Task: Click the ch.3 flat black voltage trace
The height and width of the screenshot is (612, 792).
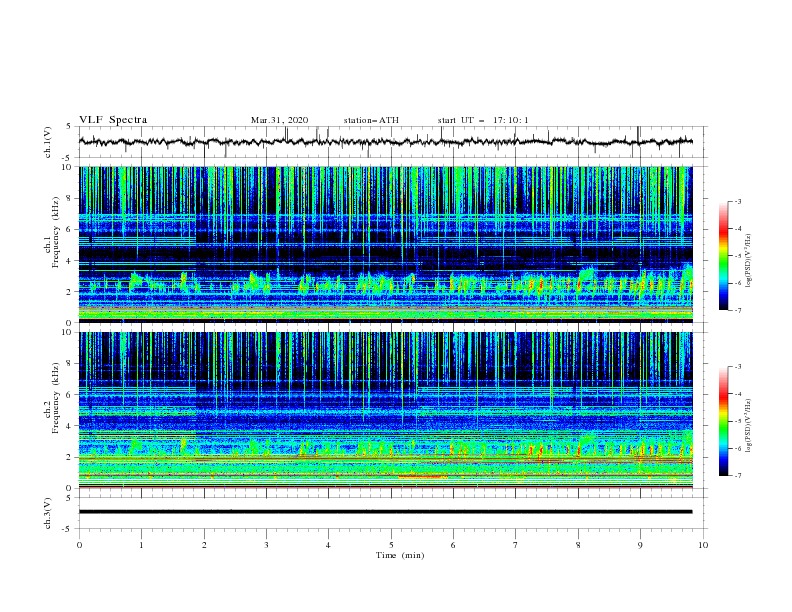Action: coord(385,512)
